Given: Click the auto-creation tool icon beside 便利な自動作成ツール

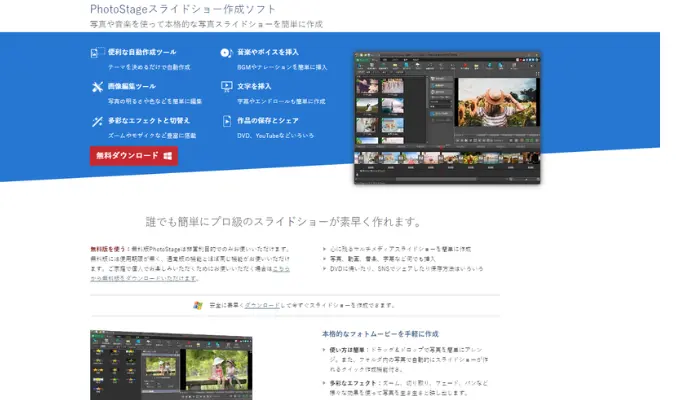Looking at the screenshot, I should pos(97,52).
